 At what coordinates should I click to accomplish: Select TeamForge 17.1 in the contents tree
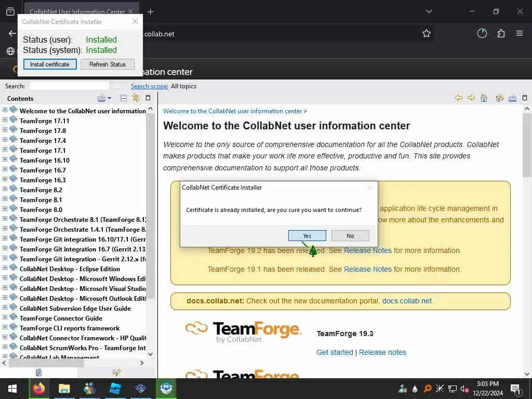tap(43, 150)
